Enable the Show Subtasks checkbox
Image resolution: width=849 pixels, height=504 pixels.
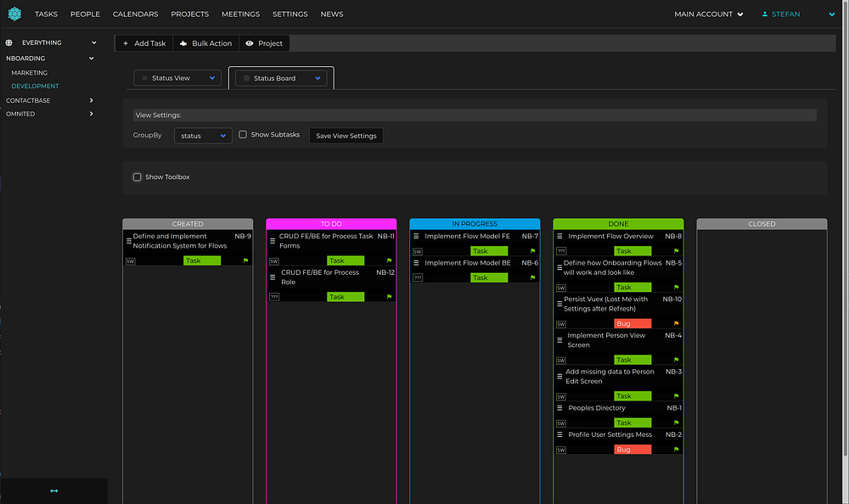243,135
